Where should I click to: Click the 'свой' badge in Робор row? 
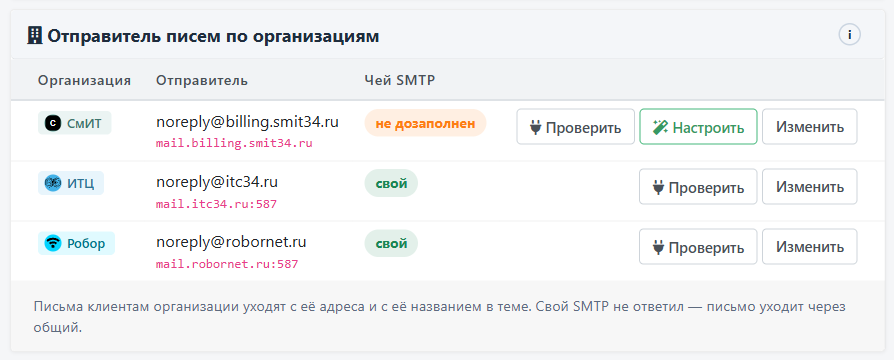[x=391, y=244]
